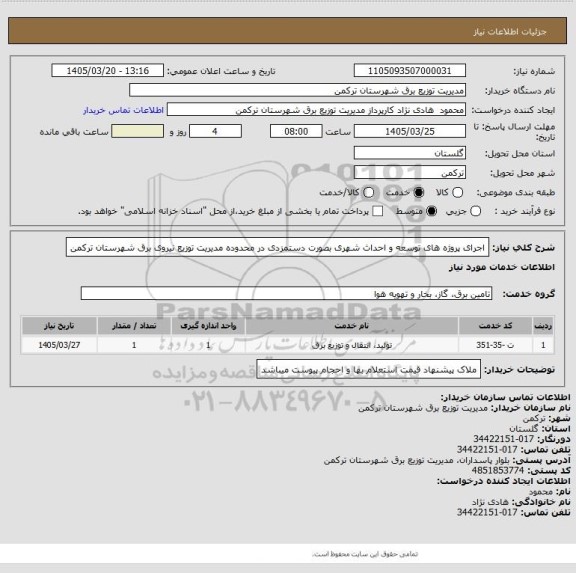Image resolution: width=576 pixels, height=573 pixels.
Task: Click the delivery city field ترکمن
Action: pos(410,172)
